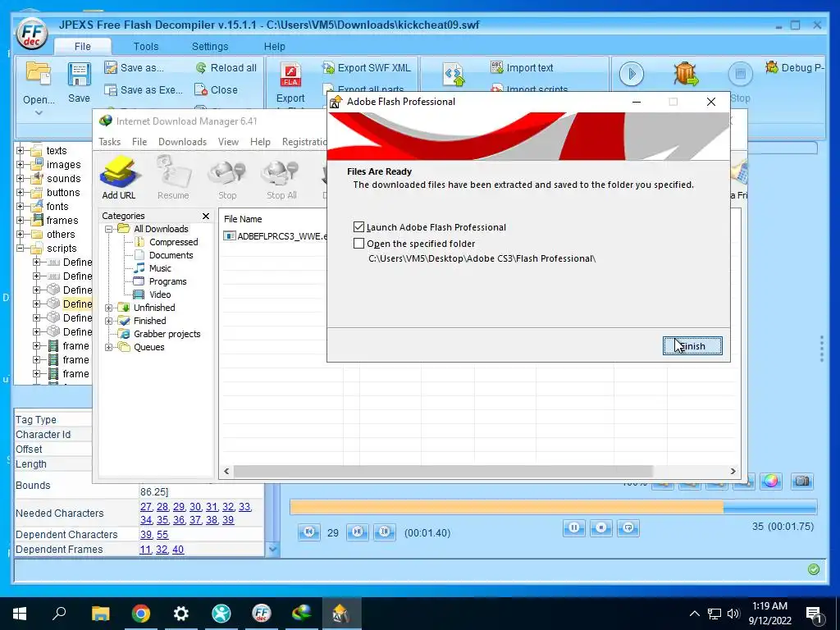Switch to the File ribbon tab
This screenshot has height=630, width=840.
point(83,47)
